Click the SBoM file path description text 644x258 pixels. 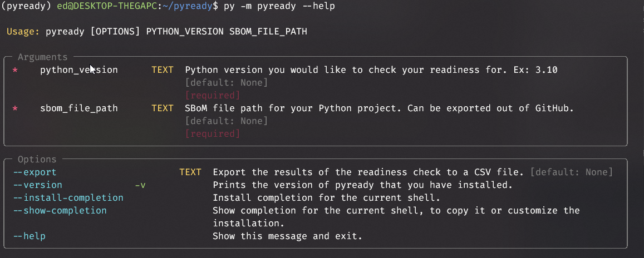click(x=379, y=108)
